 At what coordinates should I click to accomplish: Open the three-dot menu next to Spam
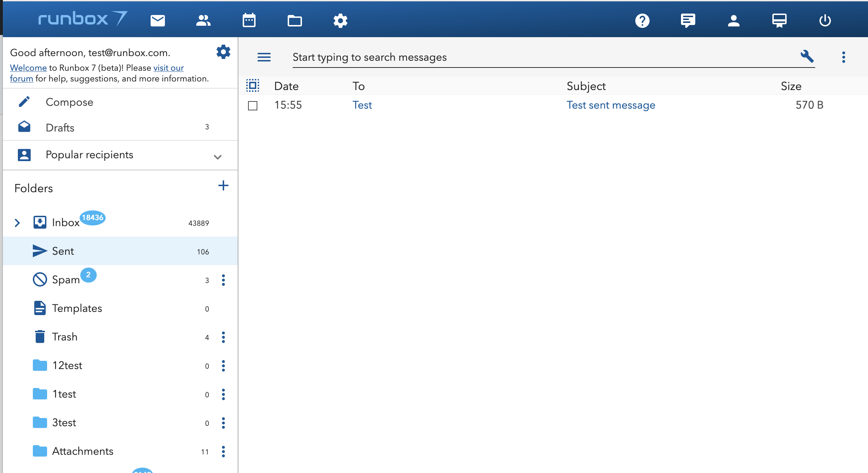224,280
